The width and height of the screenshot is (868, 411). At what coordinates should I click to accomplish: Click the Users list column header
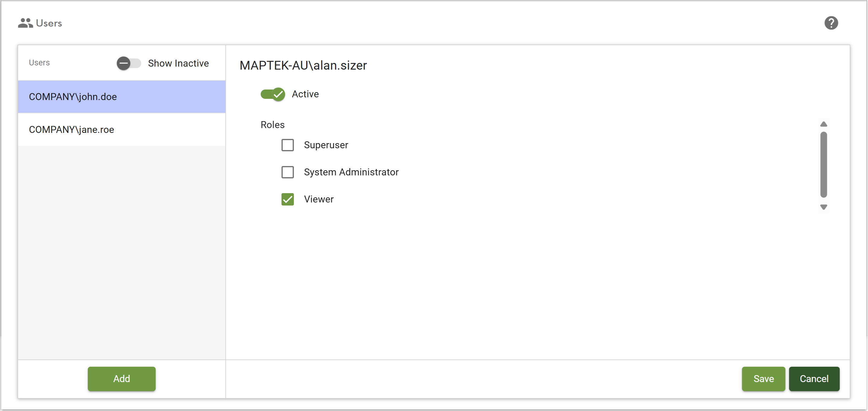click(x=39, y=63)
